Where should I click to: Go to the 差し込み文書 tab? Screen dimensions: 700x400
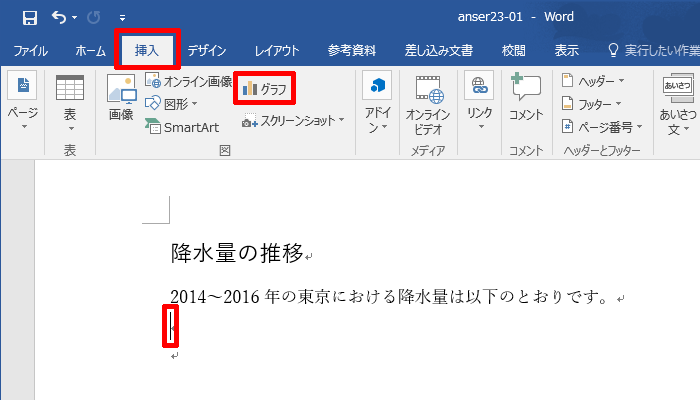[x=439, y=50]
